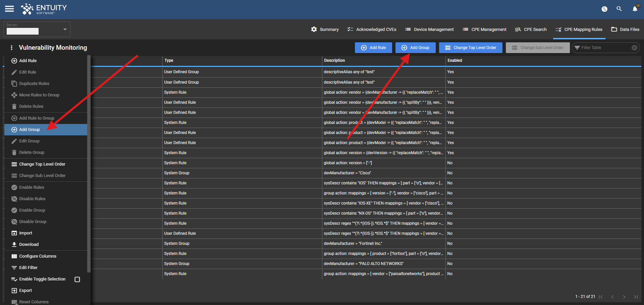This screenshot has width=644, height=305.
Task: Select Enable Group menu entry
Action: coord(46,210)
